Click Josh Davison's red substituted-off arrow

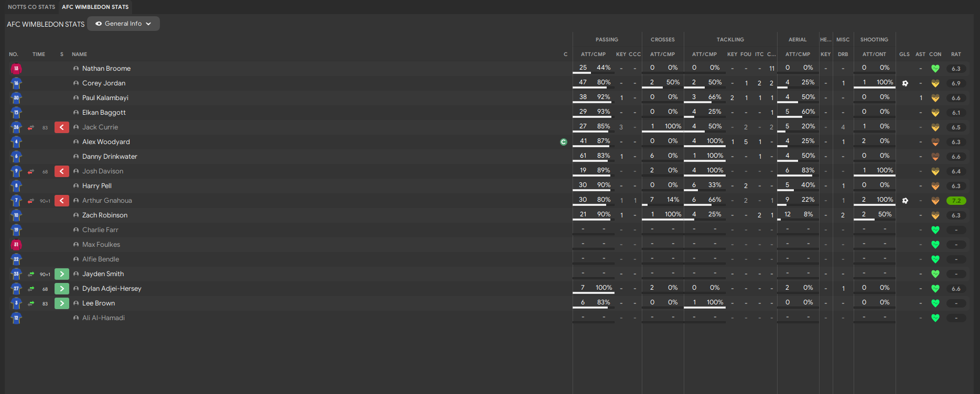pyautogui.click(x=62, y=171)
